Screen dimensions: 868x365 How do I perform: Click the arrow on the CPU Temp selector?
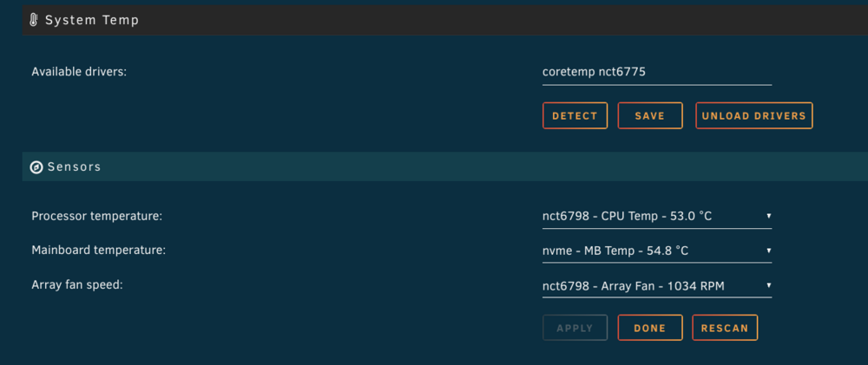768,216
